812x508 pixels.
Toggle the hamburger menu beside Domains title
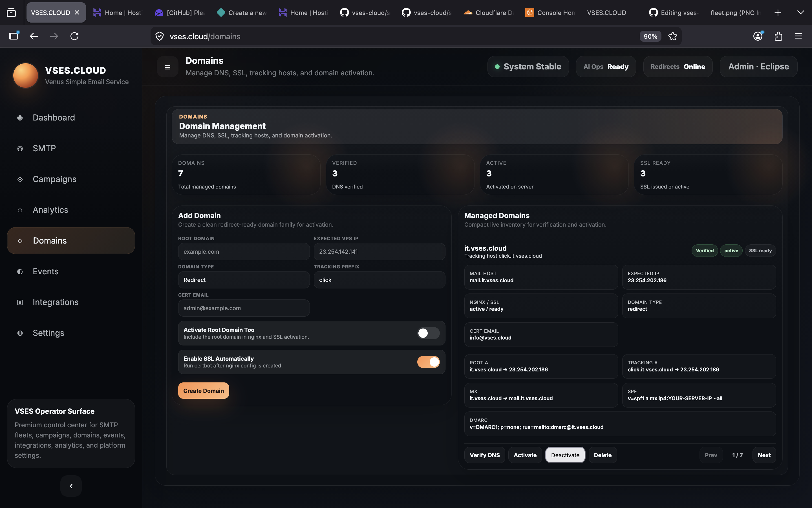pyautogui.click(x=167, y=67)
